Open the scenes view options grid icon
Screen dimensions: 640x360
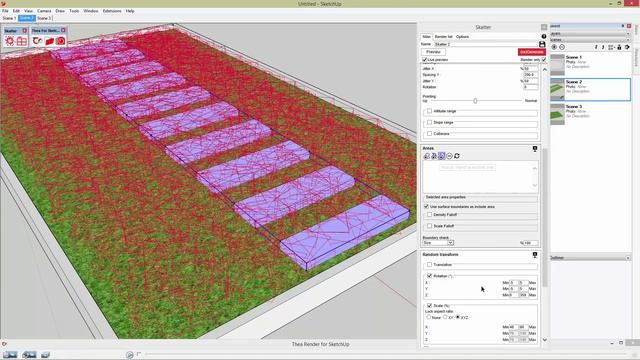click(611, 47)
